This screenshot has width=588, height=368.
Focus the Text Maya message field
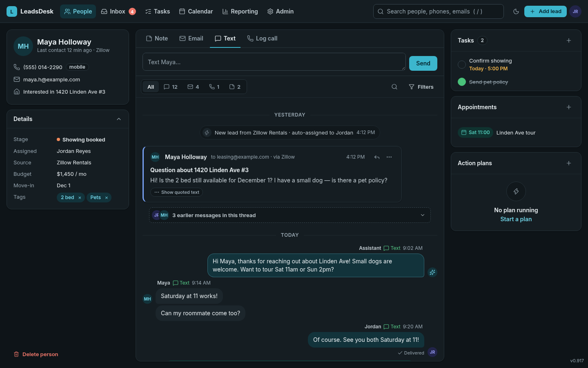coord(274,62)
